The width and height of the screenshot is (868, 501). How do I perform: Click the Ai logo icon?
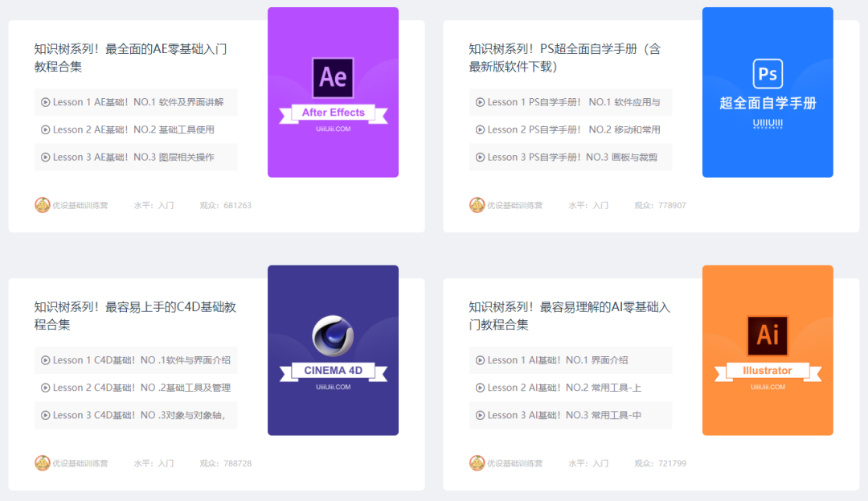pos(768,335)
